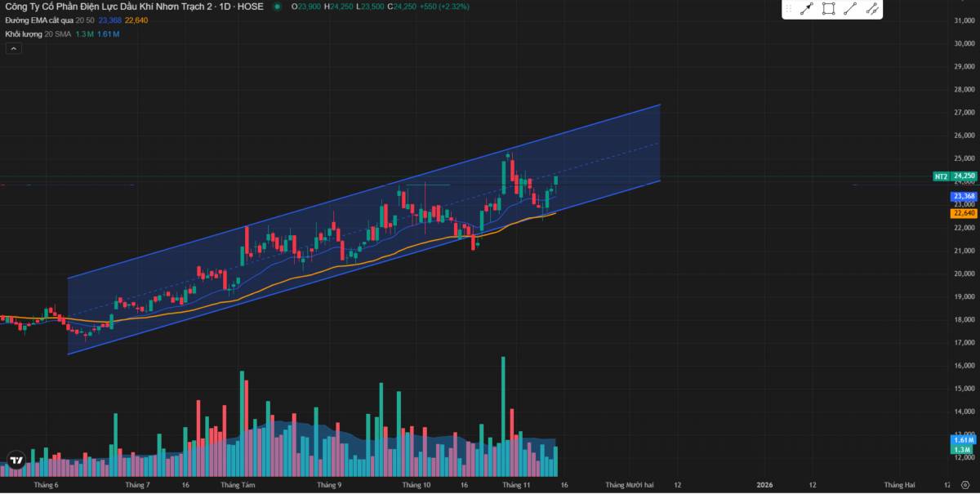Click the Tháng 9 time axis label

(x=329, y=485)
